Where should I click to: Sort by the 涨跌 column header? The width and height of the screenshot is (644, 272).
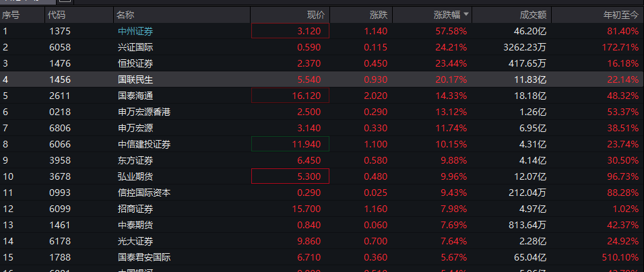(378, 14)
